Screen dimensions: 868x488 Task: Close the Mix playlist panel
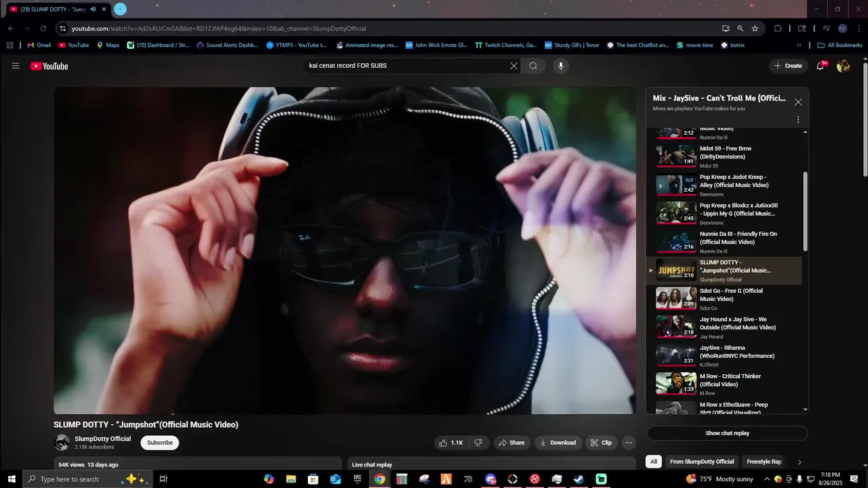coord(798,102)
